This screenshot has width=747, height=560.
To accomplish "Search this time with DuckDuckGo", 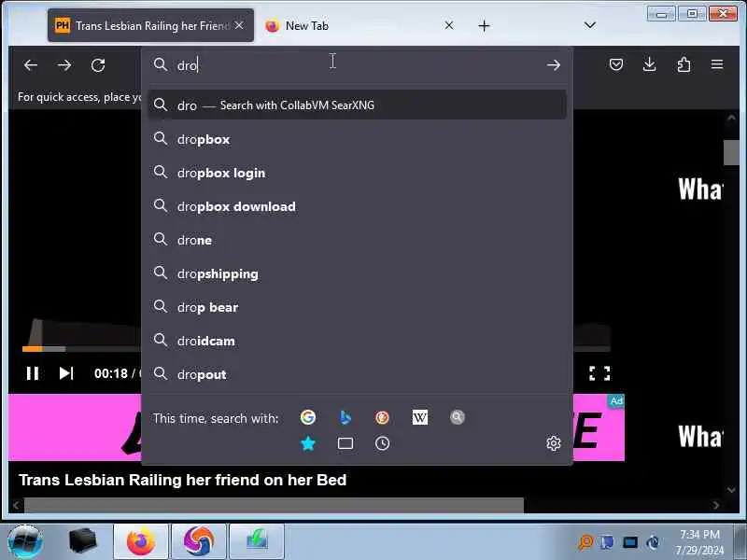I will point(382,417).
